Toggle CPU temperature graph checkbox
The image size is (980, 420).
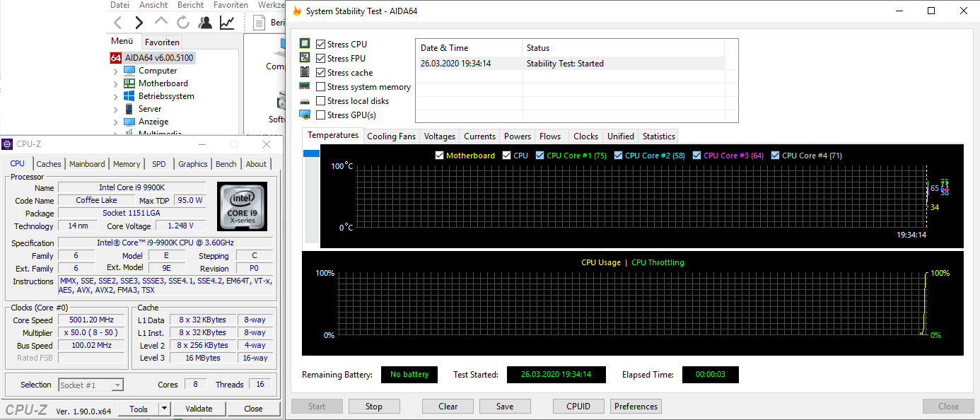tap(507, 156)
